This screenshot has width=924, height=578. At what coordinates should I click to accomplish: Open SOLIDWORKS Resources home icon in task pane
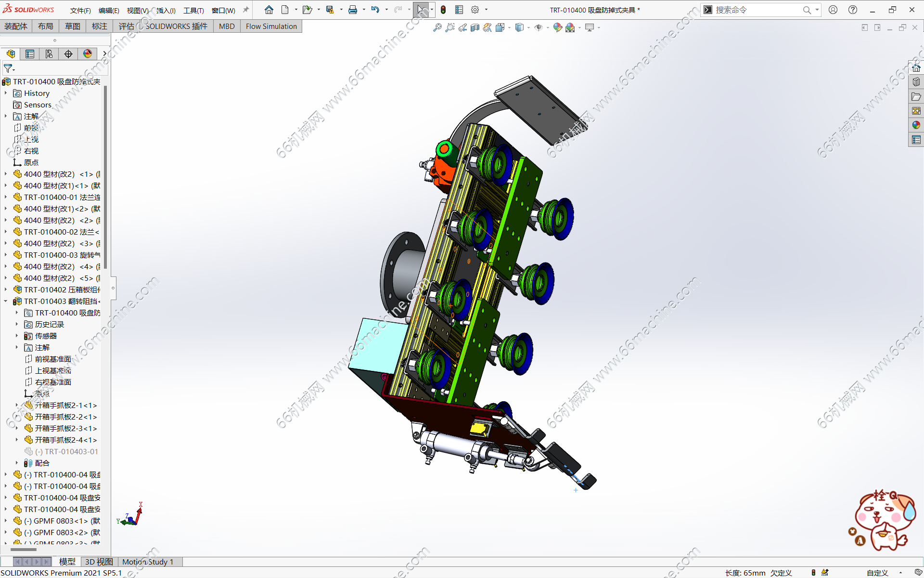tap(916, 67)
